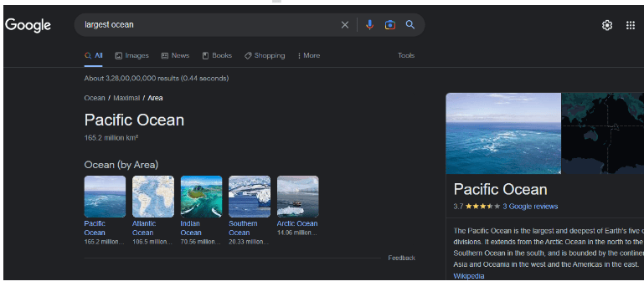Open the Arctic Ocean thumbnail
644x307 pixels.
tap(298, 197)
